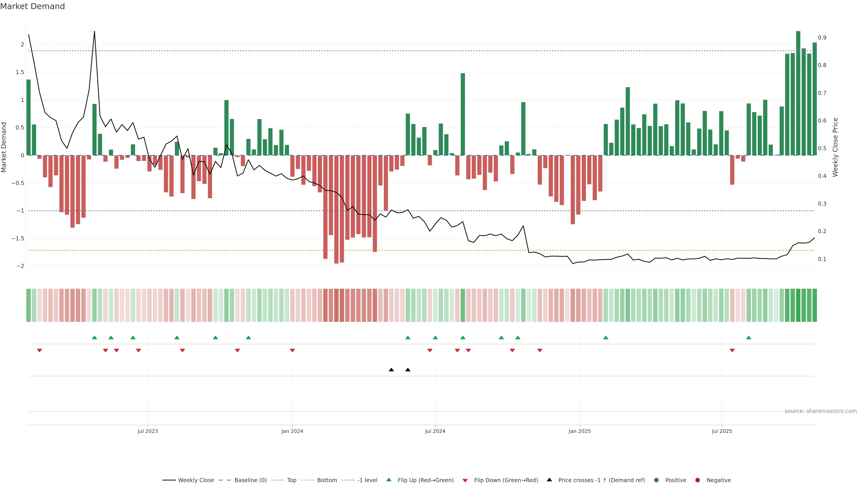Click the Weekly Close Price axis title
868x488 pixels.
click(x=835, y=147)
